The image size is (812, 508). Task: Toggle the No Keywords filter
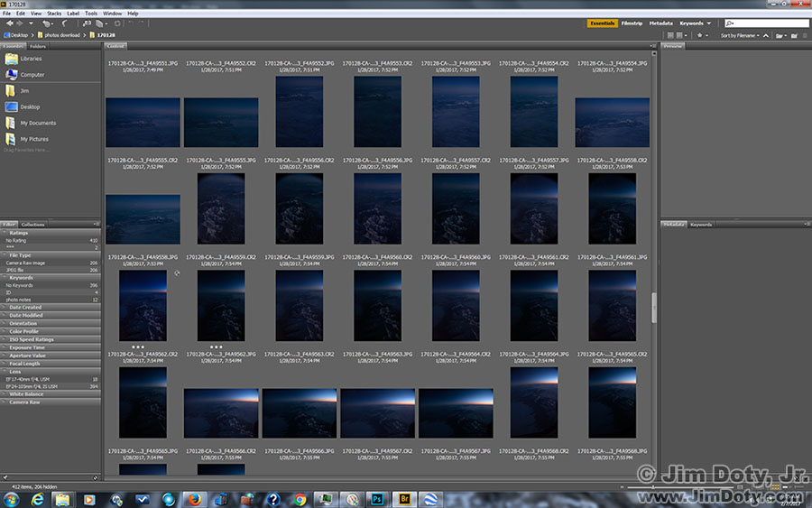pyautogui.click(x=51, y=285)
